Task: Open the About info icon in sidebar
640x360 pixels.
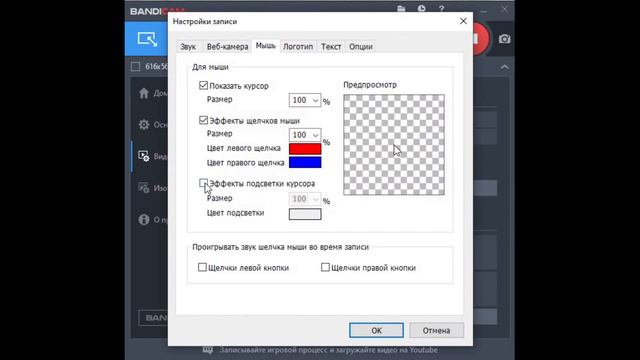Action: coord(144,220)
